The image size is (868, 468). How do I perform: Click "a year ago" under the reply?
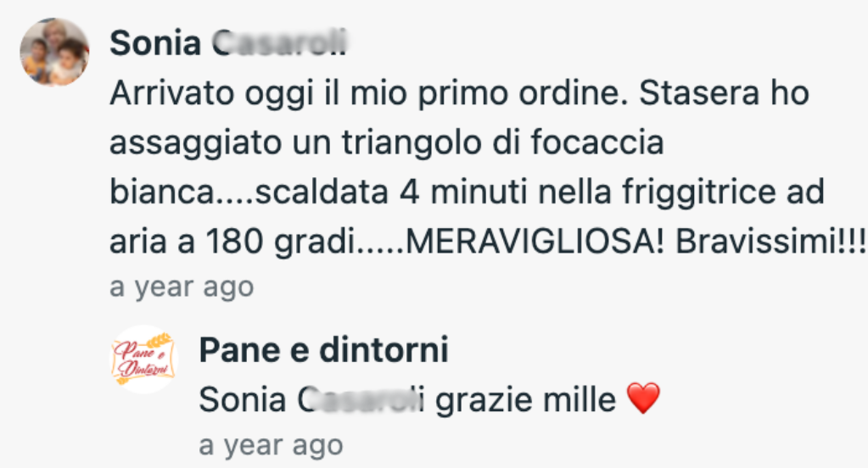coord(271,444)
